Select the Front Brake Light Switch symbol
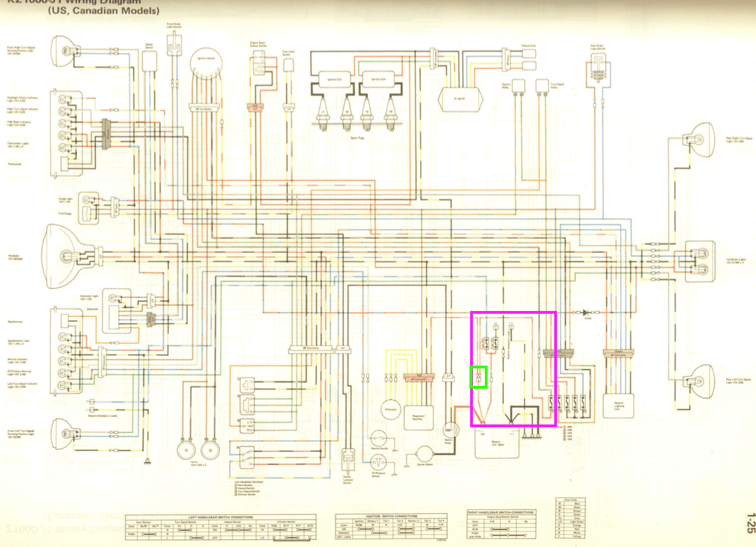This screenshot has height=547, width=756. tap(174, 45)
